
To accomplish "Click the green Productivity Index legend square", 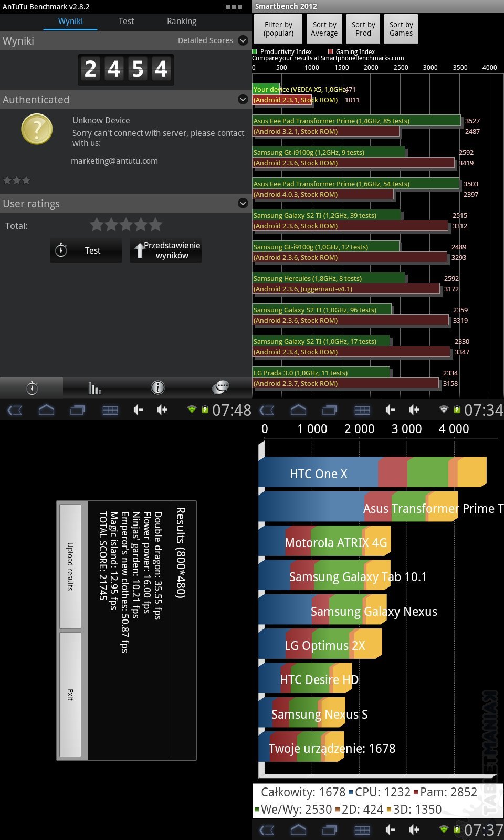I will click(x=255, y=51).
